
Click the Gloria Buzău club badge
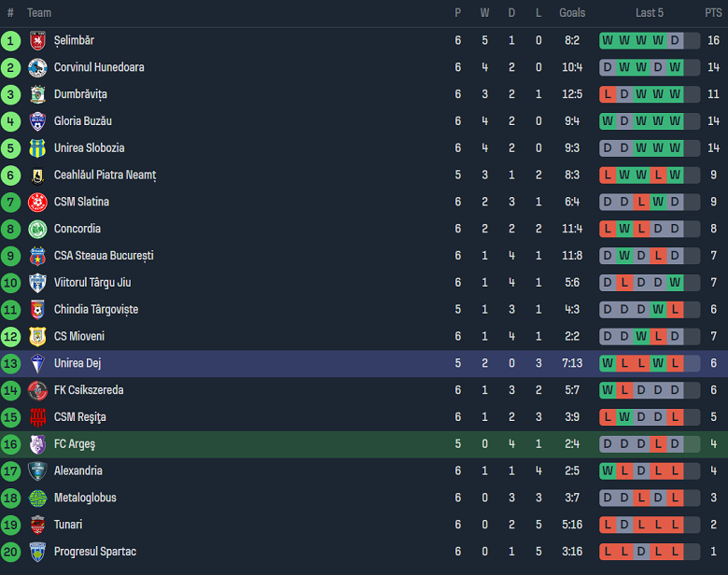(37, 121)
